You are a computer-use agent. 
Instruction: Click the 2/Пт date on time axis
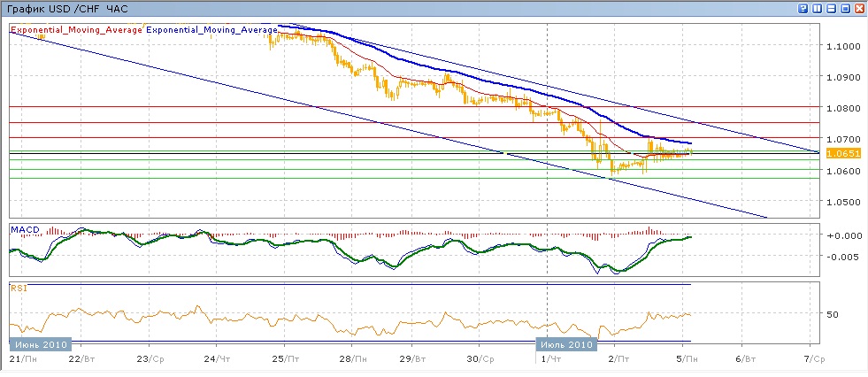tap(618, 359)
